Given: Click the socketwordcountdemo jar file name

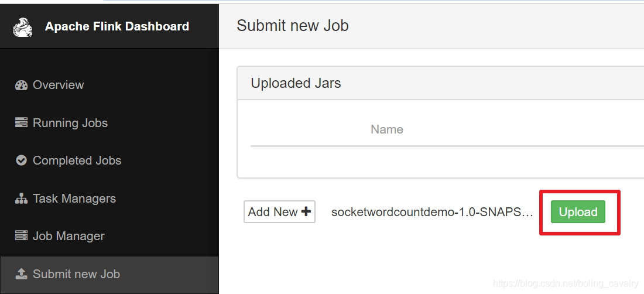Looking at the screenshot, I should pyautogui.click(x=432, y=212).
